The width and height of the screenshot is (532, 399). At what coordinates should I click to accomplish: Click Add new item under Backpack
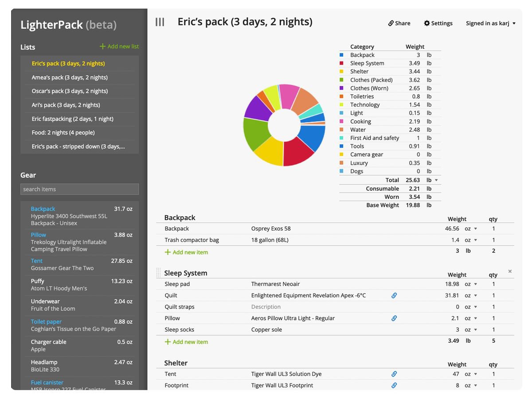pos(186,252)
